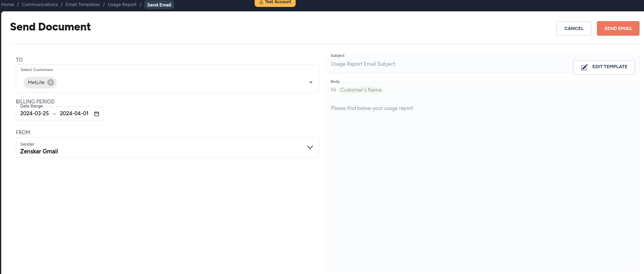The image size is (644, 274).
Task: Click the Send Document heading
Action: (x=50, y=27)
